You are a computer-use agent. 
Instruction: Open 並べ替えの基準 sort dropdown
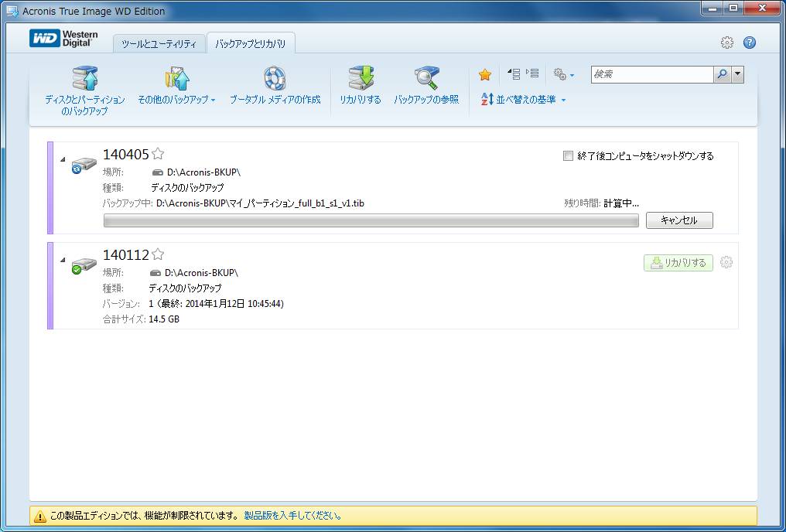pyautogui.click(x=523, y=100)
